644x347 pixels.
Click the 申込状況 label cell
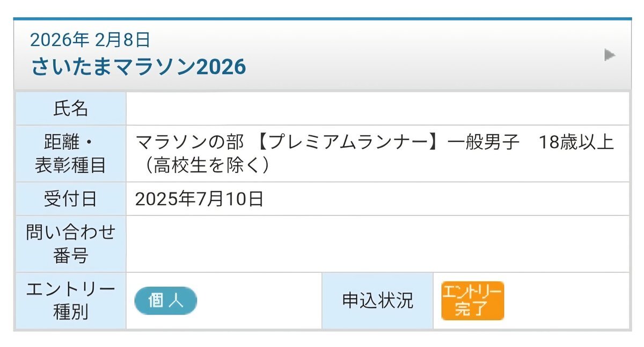pos(378,301)
